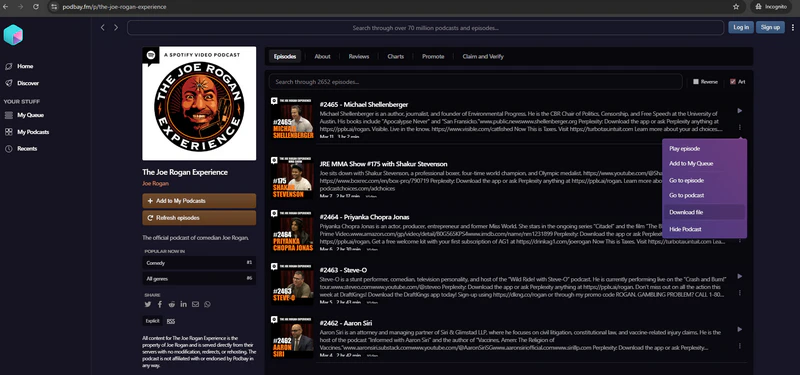Click the Podbay logo icon
800x375 pixels.
point(13,35)
